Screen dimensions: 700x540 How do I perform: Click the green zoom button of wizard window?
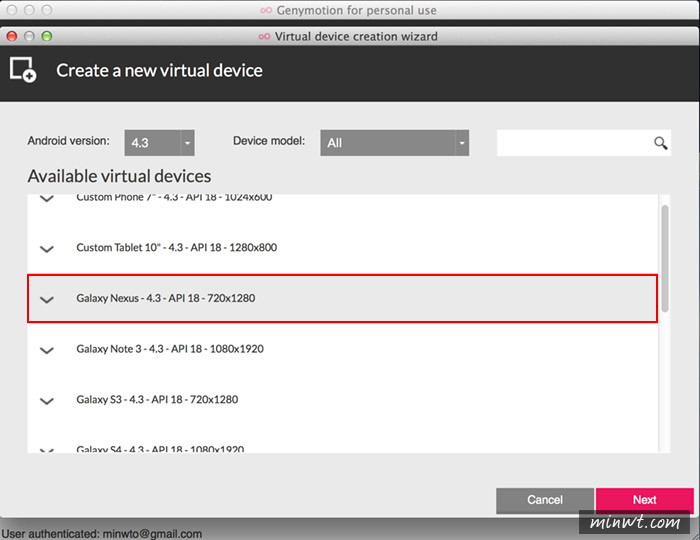(47, 36)
